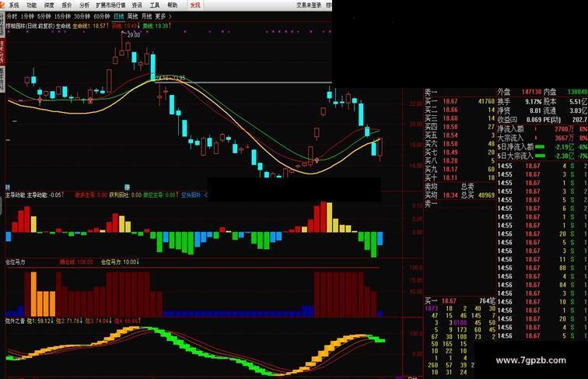Click 交易未登录 status link
Image resolution: width=588 pixels, height=379 pixels.
[309, 5]
